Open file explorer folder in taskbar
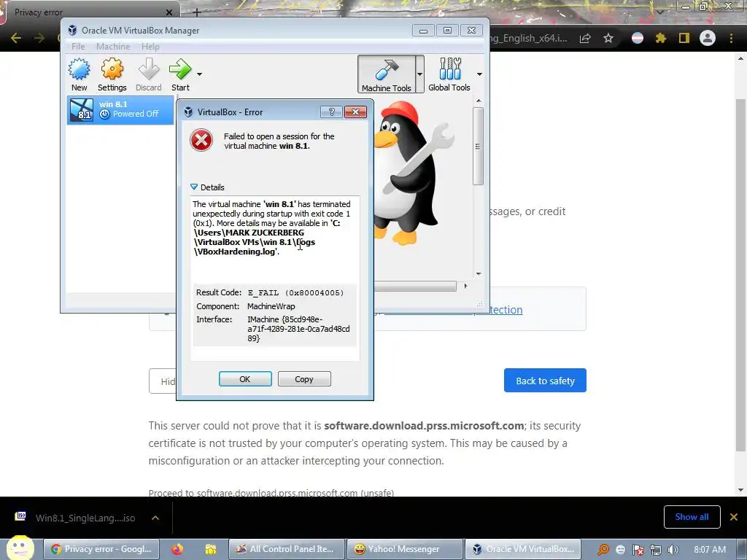747x560 pixels. [210, 549]
